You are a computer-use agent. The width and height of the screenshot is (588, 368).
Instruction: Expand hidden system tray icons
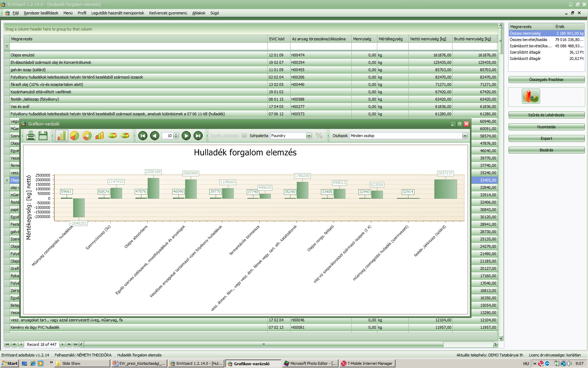[535, 363]
